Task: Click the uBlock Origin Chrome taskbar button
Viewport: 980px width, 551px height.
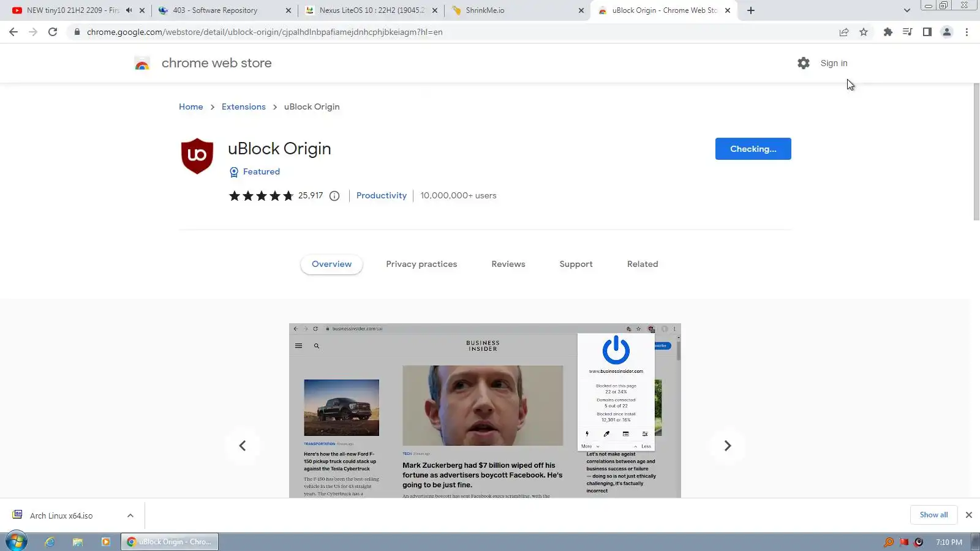Action: pos(170,542)
